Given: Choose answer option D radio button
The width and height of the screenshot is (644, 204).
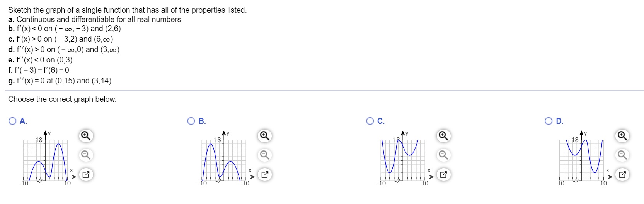Looking at the screenshot, I should [549, 121].
